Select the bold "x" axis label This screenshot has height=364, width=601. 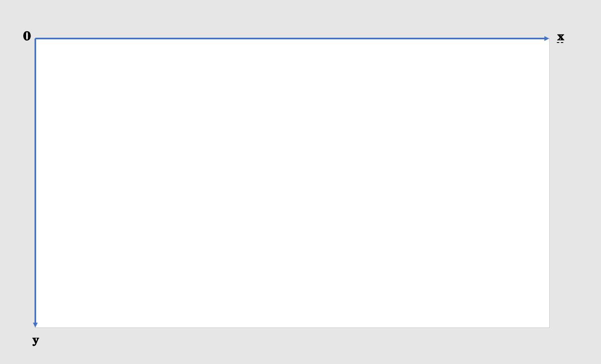click(x=560, y=37)
